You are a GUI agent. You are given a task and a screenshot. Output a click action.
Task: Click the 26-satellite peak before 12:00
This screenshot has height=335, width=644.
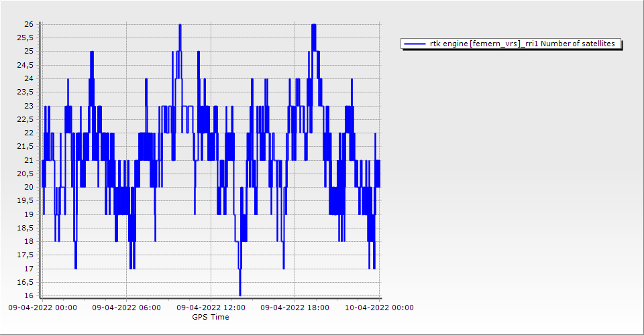180,25
